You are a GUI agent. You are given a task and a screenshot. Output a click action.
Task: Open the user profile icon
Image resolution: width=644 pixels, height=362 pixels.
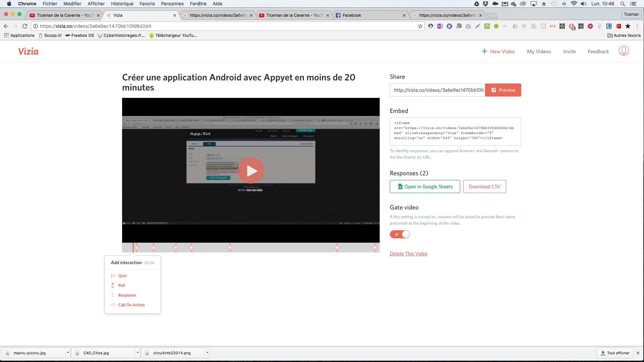pyautogui.click(x=624, y=51)
